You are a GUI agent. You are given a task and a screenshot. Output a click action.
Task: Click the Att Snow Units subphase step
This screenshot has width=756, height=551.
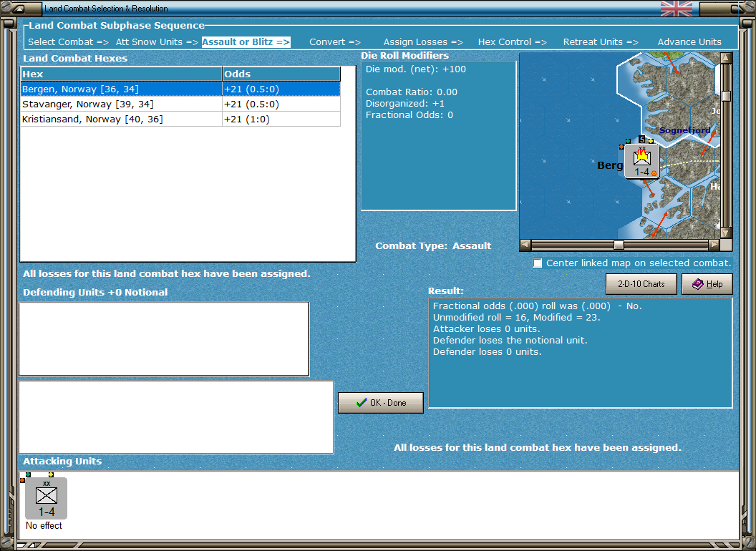click(157, 42)
